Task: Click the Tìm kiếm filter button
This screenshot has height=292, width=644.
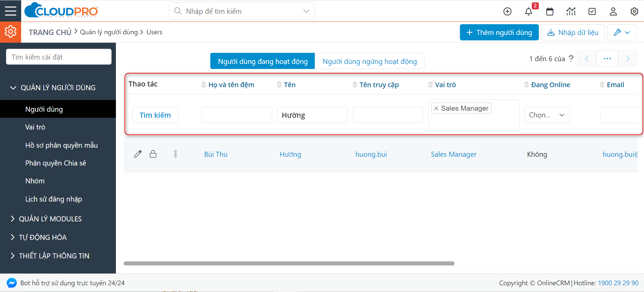Action: 155,115
